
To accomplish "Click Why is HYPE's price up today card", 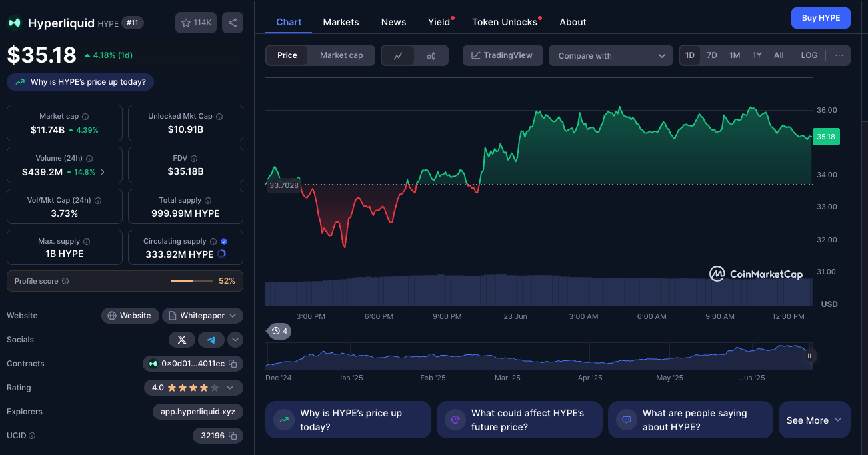I will tap(348, 420).
